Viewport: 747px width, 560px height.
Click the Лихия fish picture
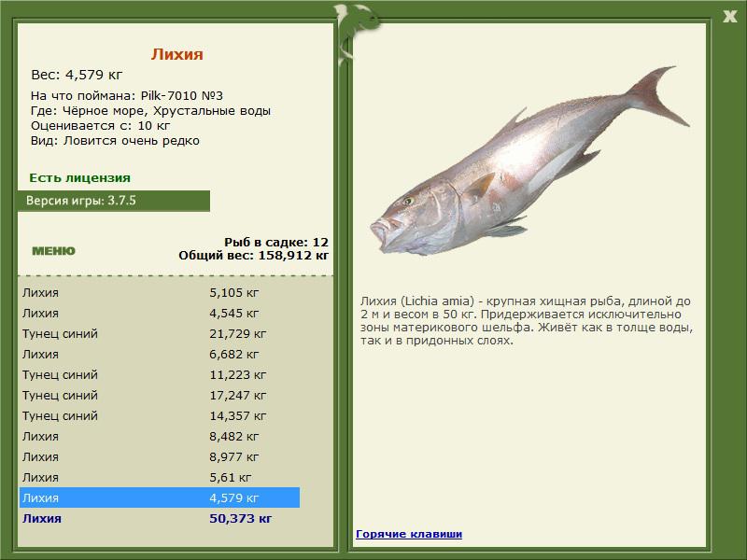[529, 161]
